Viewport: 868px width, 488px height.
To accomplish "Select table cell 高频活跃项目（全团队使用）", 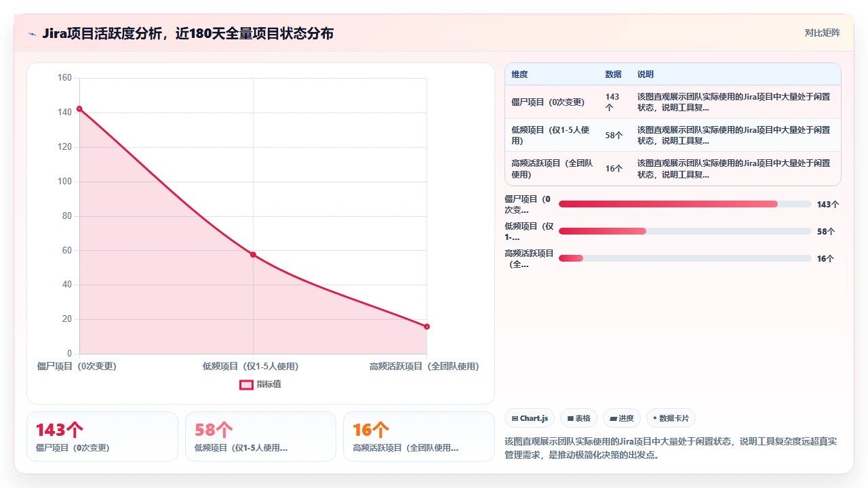I will tap(551, 169).
